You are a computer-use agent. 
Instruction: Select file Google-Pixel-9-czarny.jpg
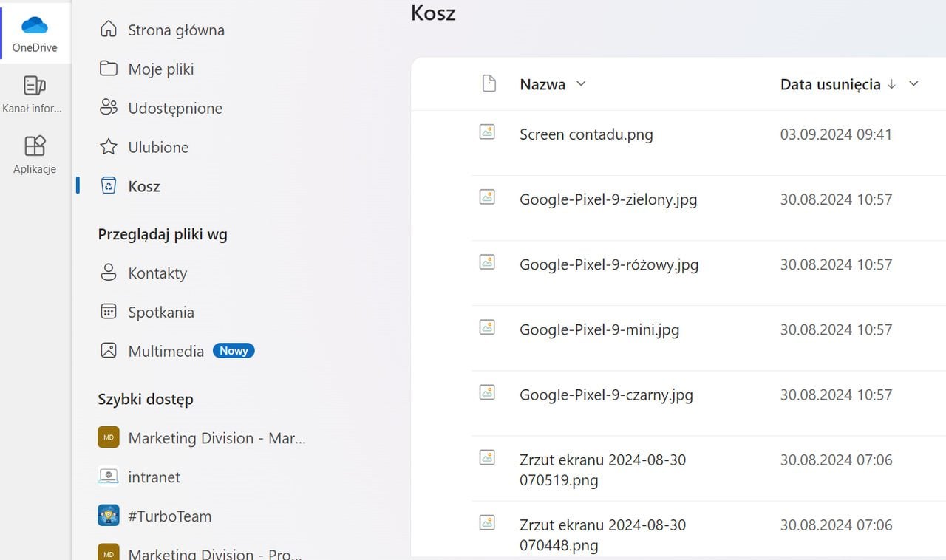[606, 395]
